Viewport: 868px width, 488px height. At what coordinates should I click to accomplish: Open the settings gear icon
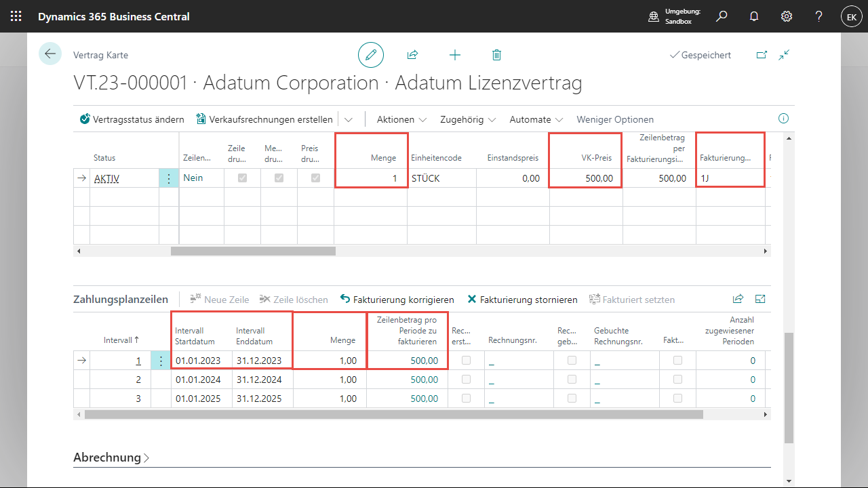787,16
